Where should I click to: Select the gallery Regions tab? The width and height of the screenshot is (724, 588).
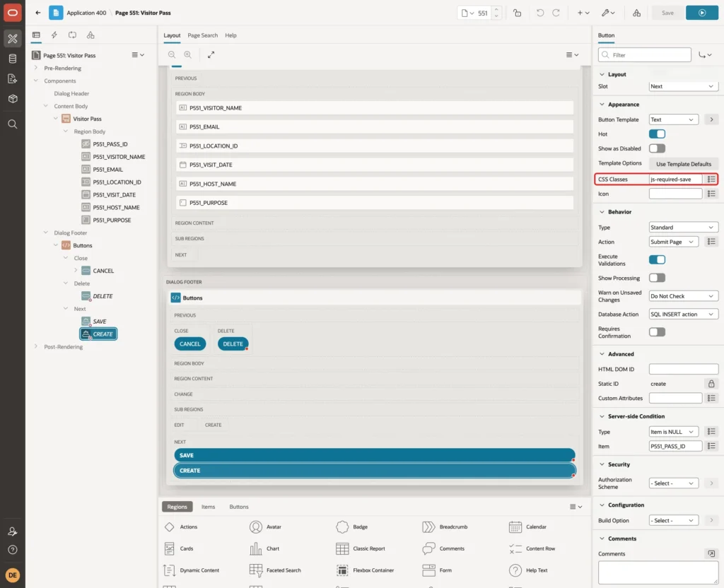pyautogui.click(x=177, y=507)
